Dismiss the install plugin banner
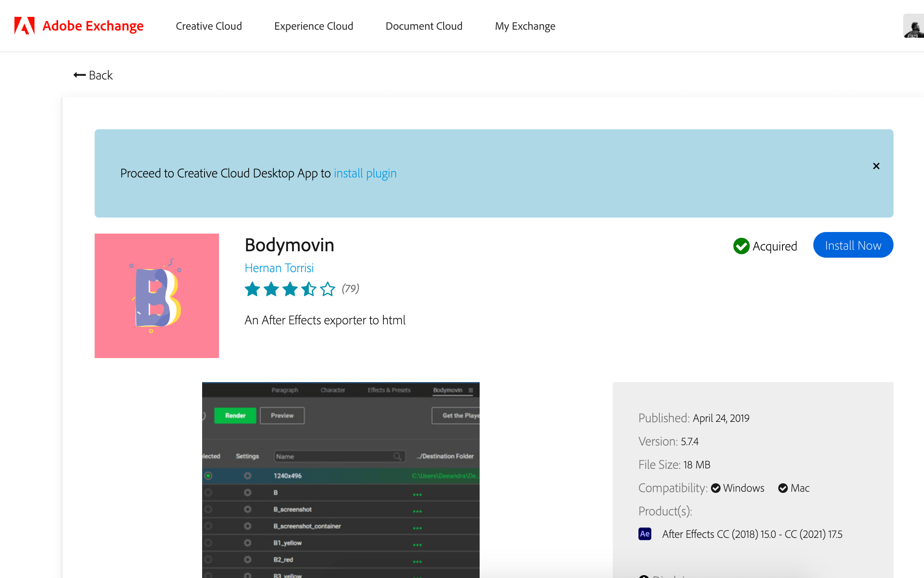 (876, 166)
